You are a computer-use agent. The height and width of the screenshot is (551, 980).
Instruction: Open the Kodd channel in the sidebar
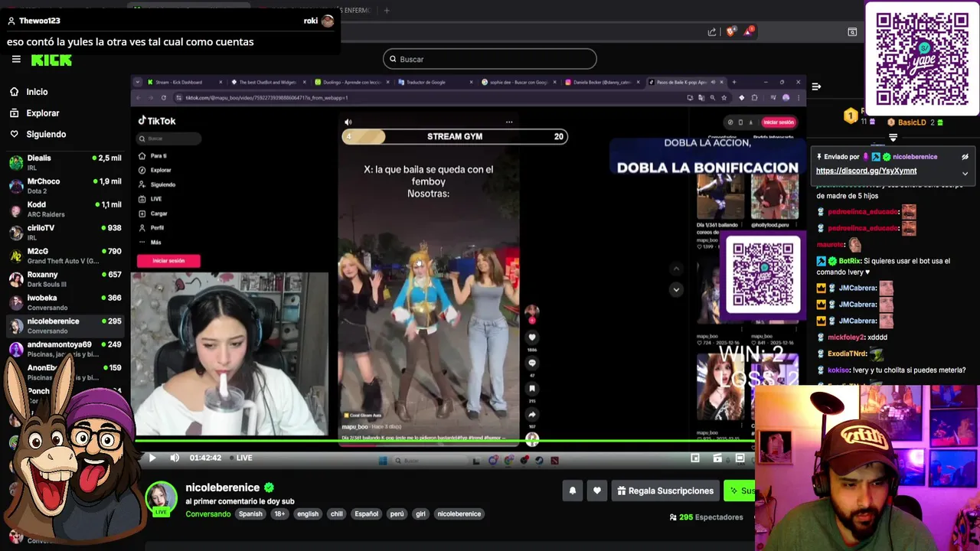65,209
